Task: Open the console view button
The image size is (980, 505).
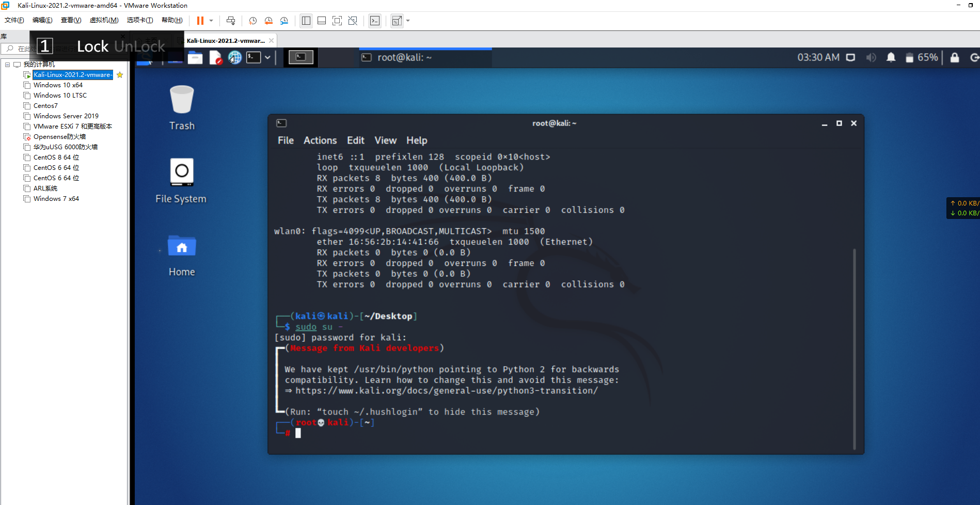Action: click(375, 21)
